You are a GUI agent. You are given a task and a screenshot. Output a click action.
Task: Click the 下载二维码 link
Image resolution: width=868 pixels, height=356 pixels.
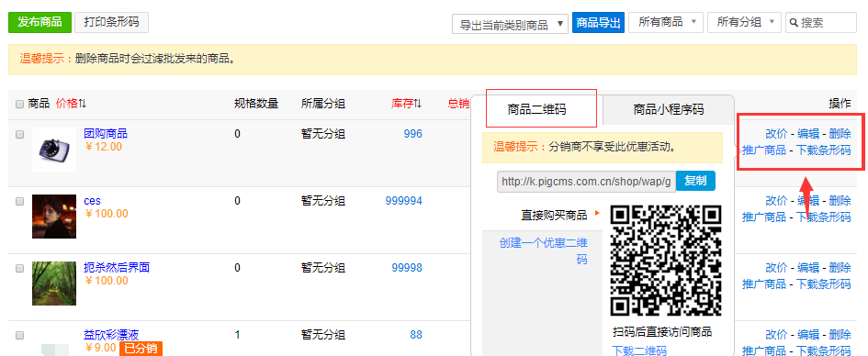[x=639, y=350]
